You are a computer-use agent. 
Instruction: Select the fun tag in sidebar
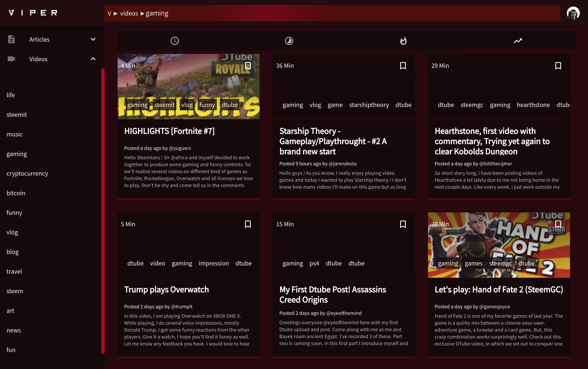(11, 350)
